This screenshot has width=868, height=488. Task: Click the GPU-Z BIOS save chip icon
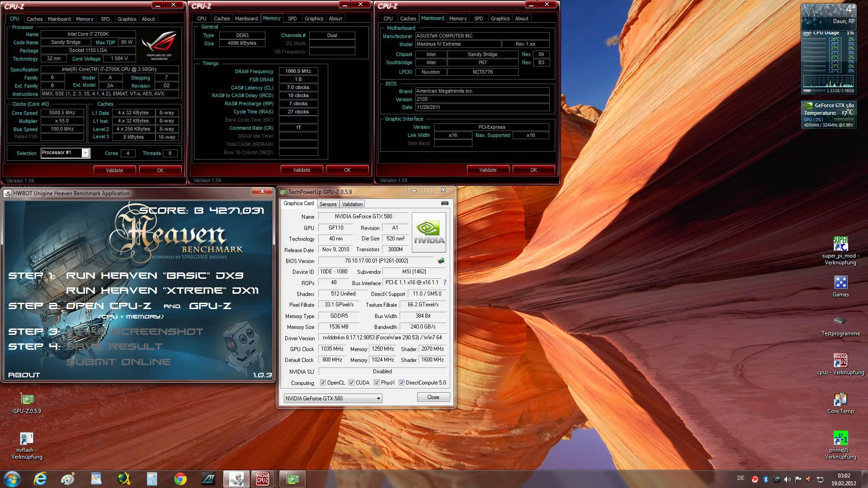[x=441, y=261]
